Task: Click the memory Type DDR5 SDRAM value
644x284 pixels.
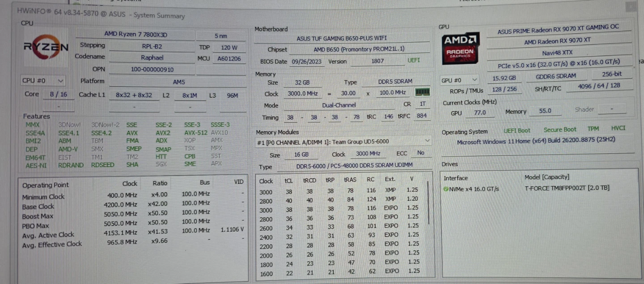Action: point(395,82)
